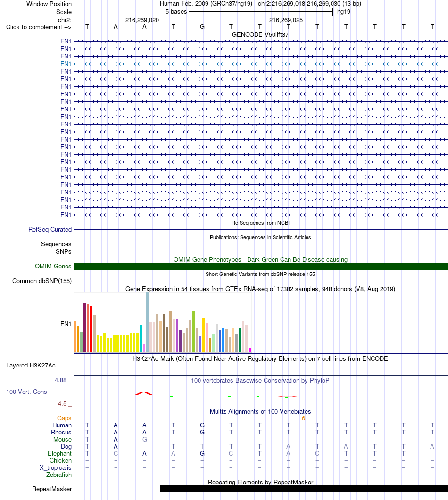448x500 pixels.
Task: Click the G base in the reference sequence row
Action: [202, 27]
